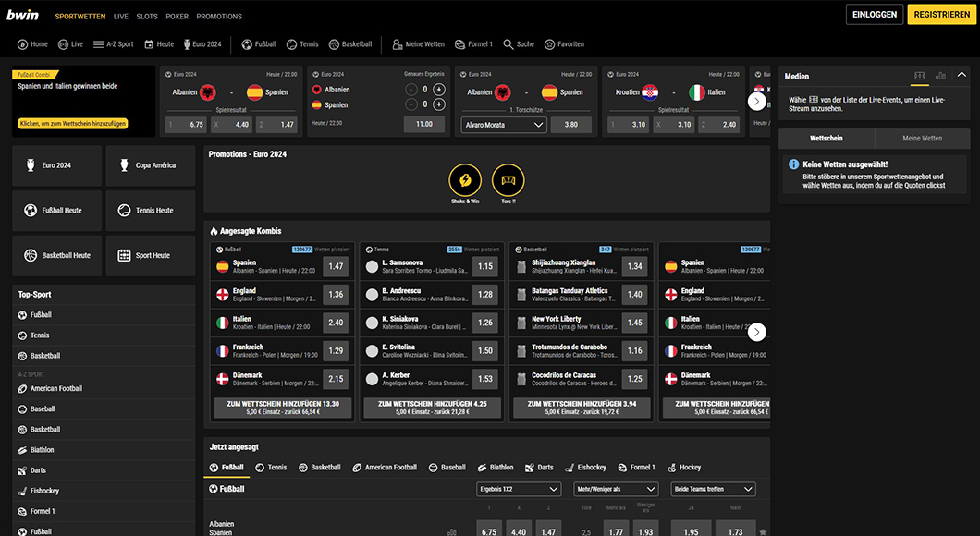Open the Basketball Heute tile
This screenshot has width=980, height=536.
pyautogui.click(x=57, y=255)
